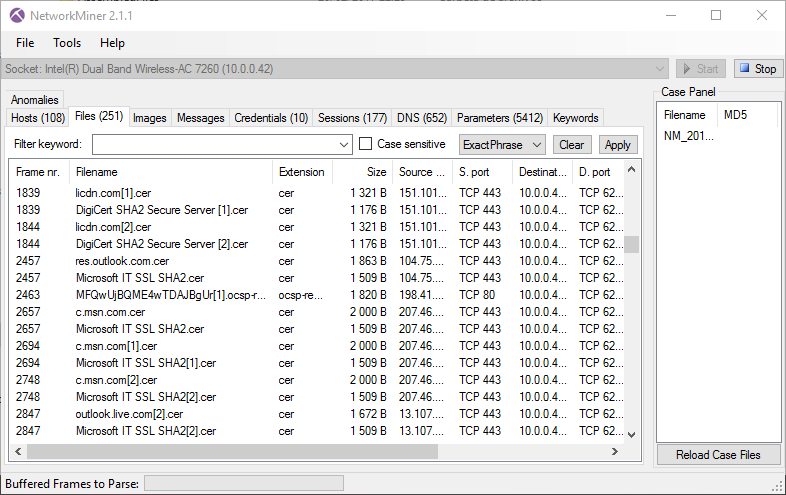This screenshot has width=786, height=495.
Task: Click the NetworkMiner app logo icon
Action: (17, 15)
